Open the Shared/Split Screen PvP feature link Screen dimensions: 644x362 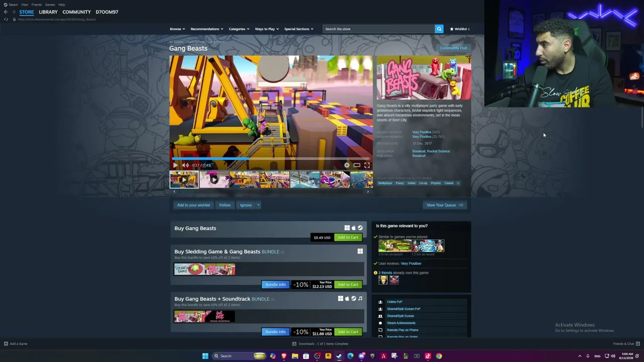click(x=404, y=309)
